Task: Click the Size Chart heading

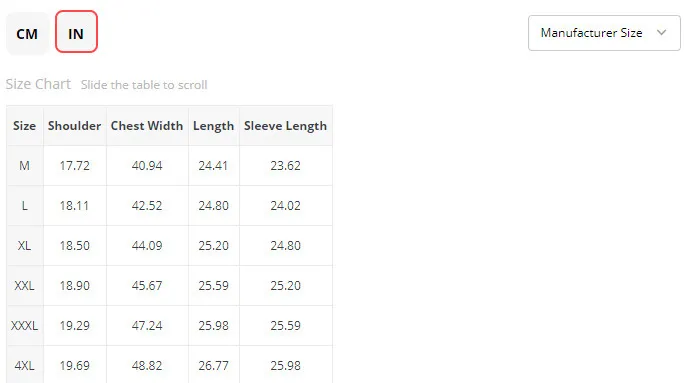Action: tap(38, 84)
